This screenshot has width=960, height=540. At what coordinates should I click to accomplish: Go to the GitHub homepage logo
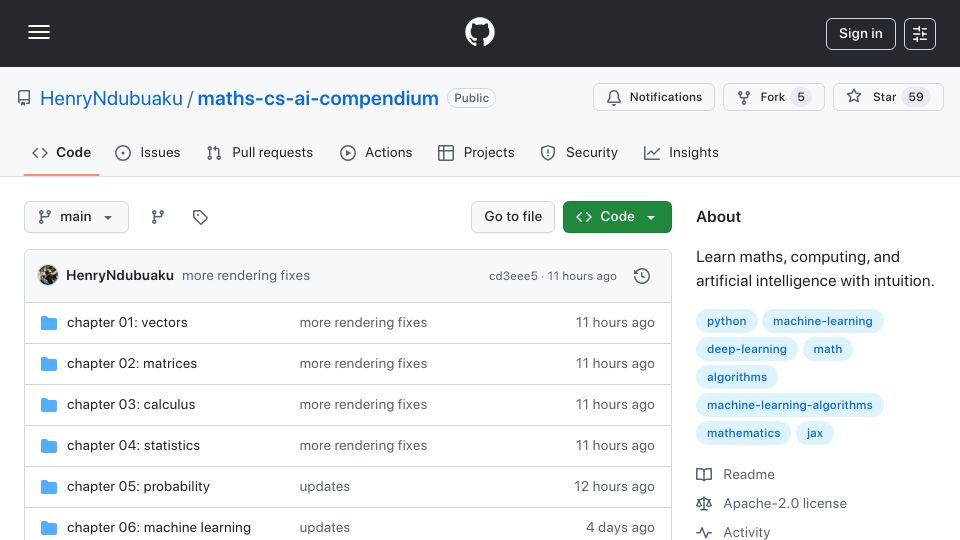pyautogui.click(x=479, y=32)
